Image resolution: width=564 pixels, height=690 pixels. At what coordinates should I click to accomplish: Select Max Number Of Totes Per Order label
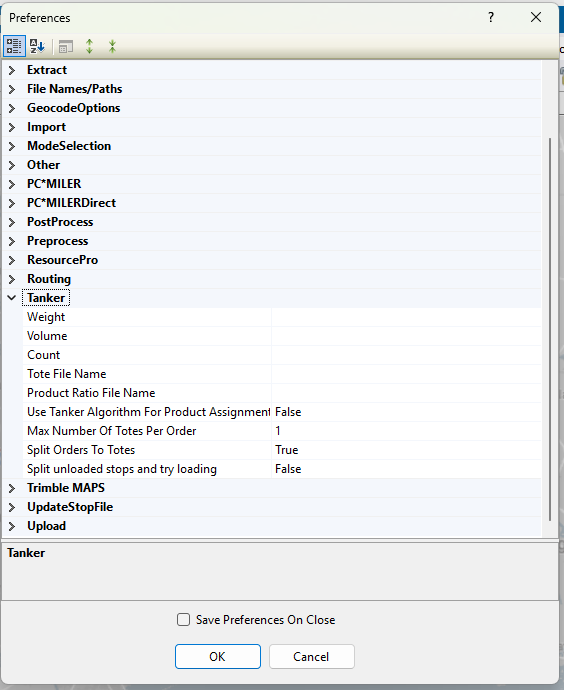[112, 431]
